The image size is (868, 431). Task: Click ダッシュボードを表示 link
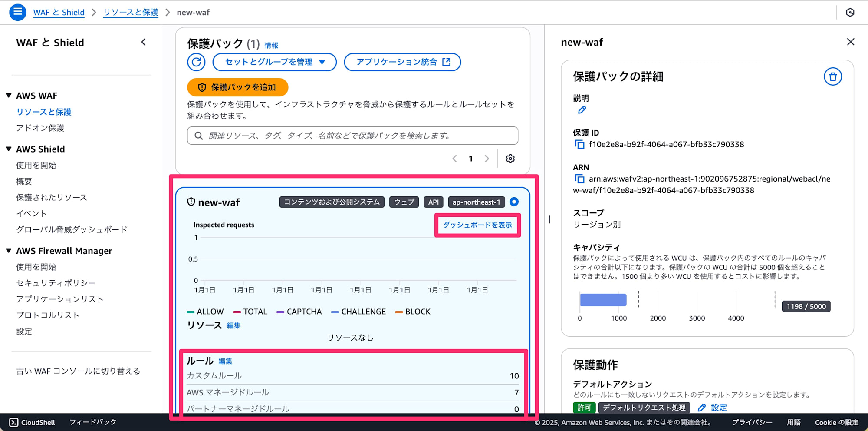pyautogui.click(x=477, y=225)
